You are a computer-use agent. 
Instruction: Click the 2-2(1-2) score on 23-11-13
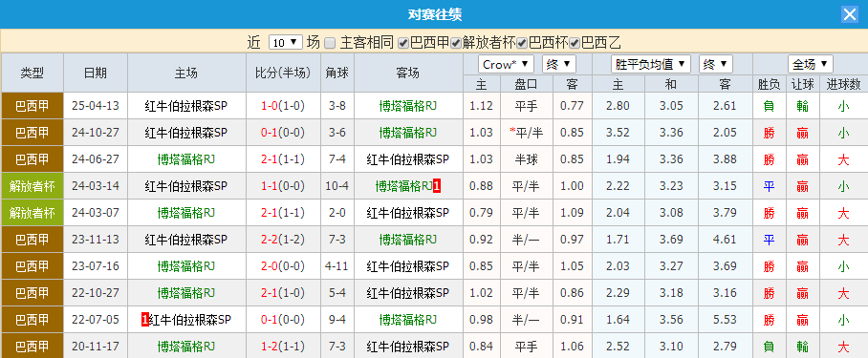[x=283, y=240]
